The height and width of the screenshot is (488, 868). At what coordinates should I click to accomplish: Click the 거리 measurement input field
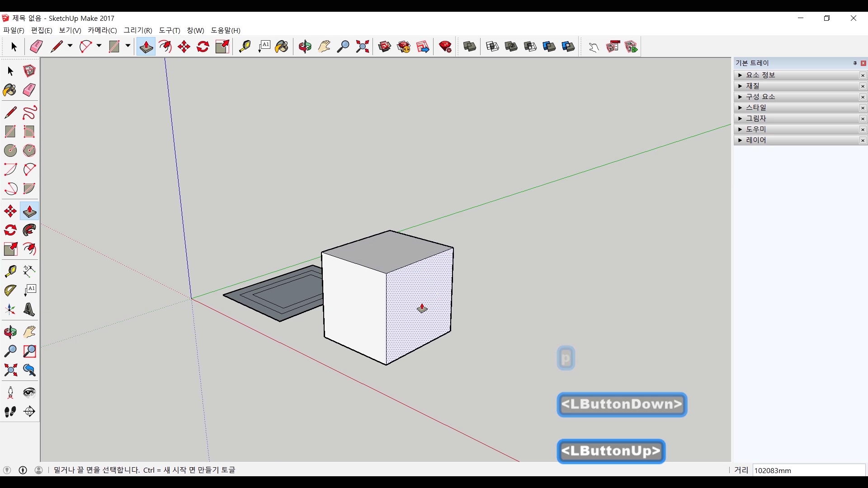tap(808, 470)
